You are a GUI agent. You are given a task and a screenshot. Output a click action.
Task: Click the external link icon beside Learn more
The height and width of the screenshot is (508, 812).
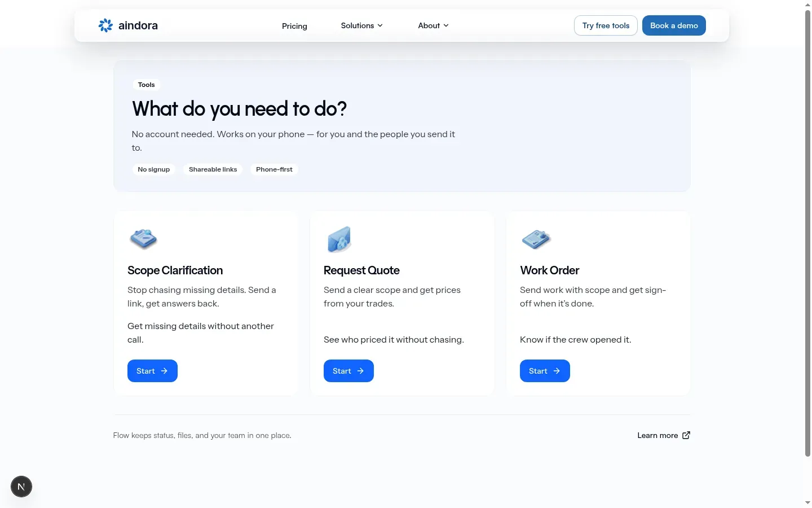pyautogui.click(x=686, y=435)
